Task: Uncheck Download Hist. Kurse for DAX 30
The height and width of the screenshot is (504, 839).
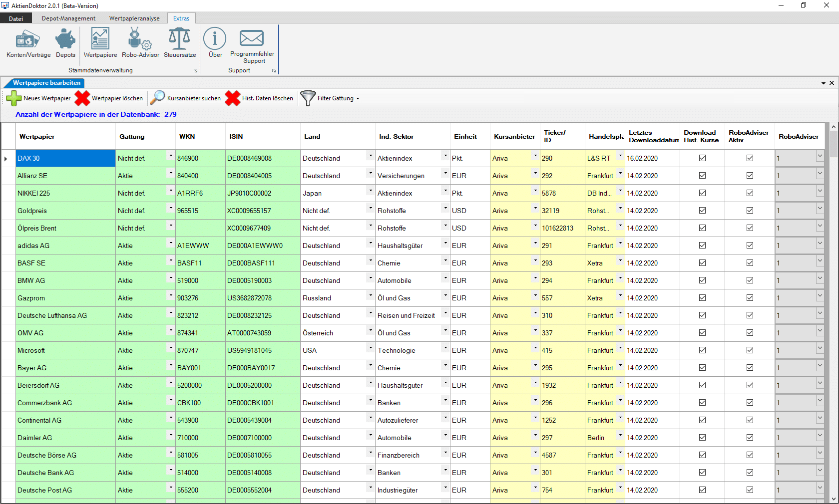Action: pos(702,158)
